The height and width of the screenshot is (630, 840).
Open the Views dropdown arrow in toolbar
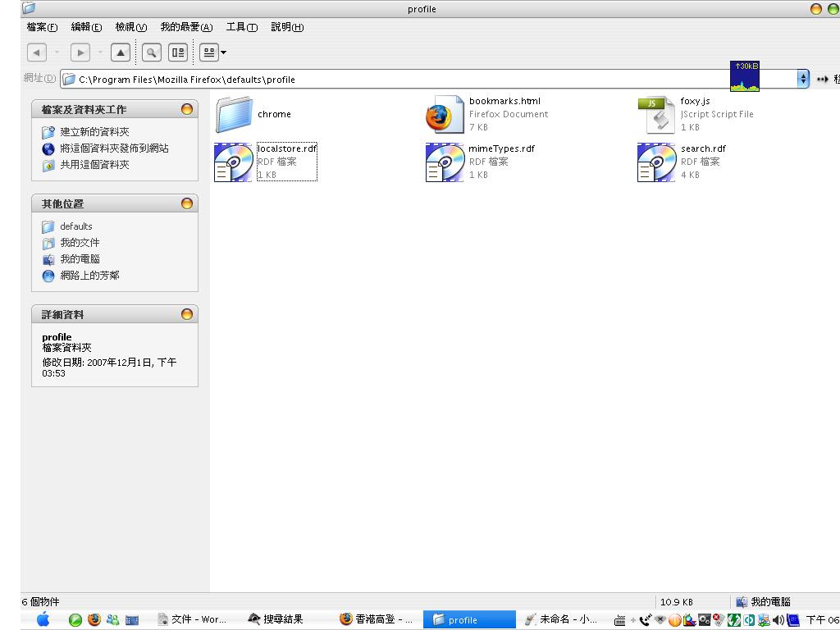click(x=224, y=53)
